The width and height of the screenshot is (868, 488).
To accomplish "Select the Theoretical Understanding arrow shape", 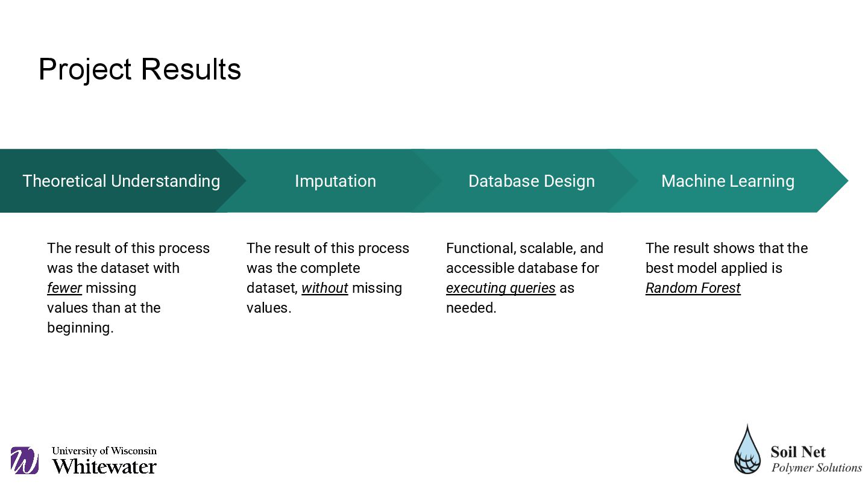I will tap(121, 181).
